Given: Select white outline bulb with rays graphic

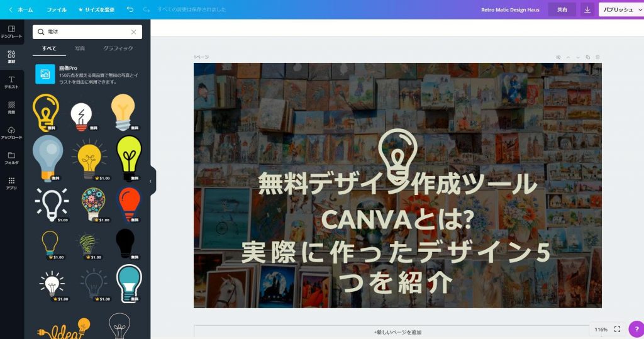Looking at the screenshot, I should pyautogui.click(x=52, y=204).
